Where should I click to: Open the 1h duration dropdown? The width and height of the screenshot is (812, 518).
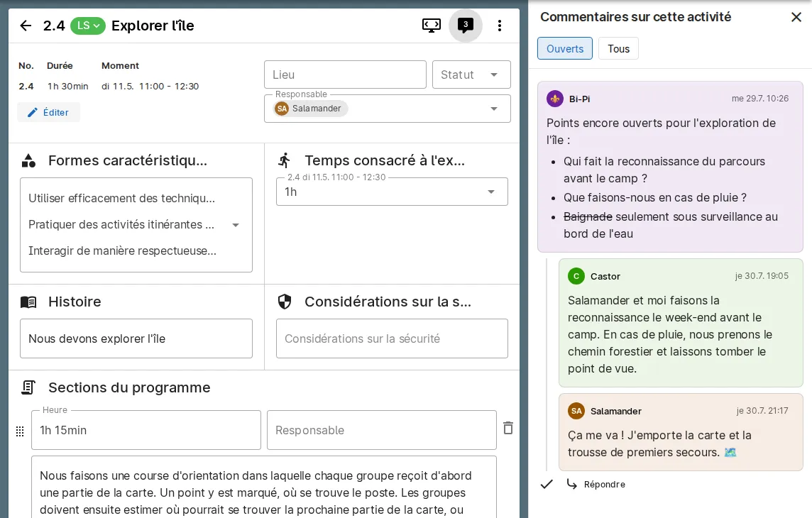(392, 192)
